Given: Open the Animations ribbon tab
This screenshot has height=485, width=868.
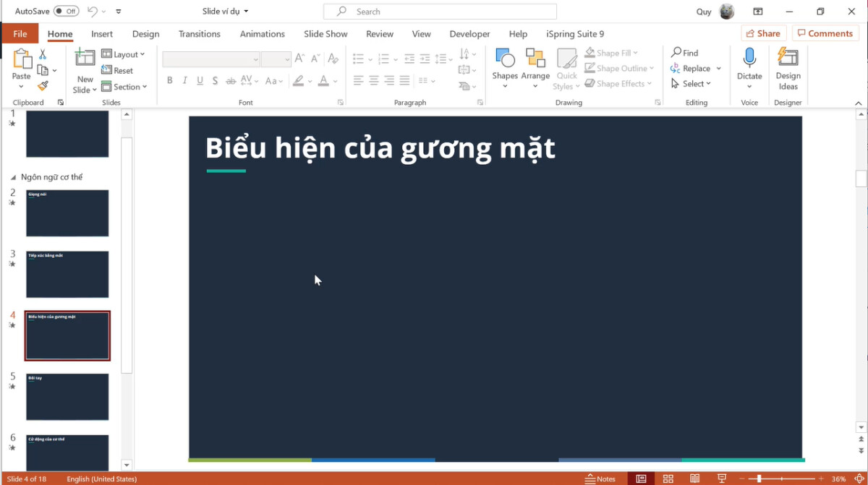Looking at the screenshot, I should (x=262, y=33).
